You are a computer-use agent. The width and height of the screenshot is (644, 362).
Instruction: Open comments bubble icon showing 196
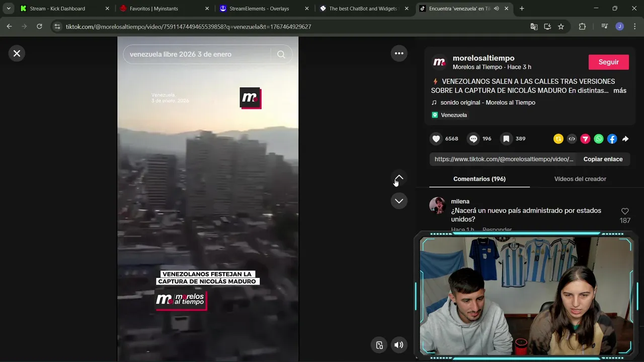coord(473,139)
